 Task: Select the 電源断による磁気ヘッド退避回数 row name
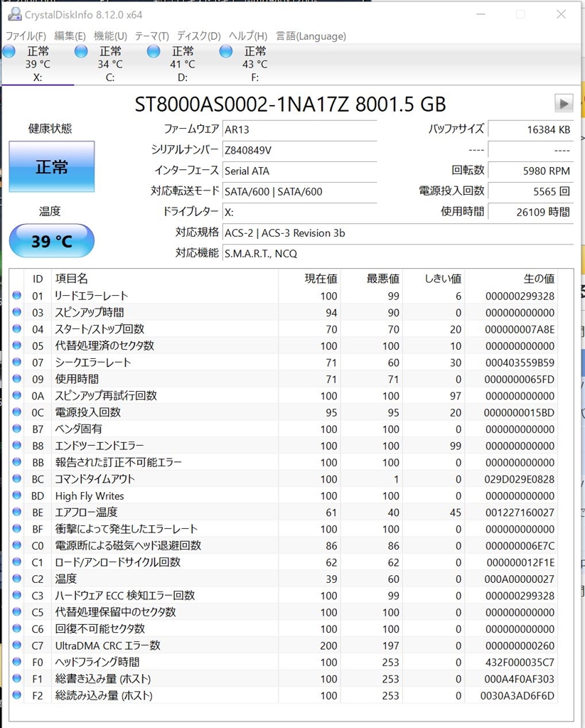[x=128, y=545]
